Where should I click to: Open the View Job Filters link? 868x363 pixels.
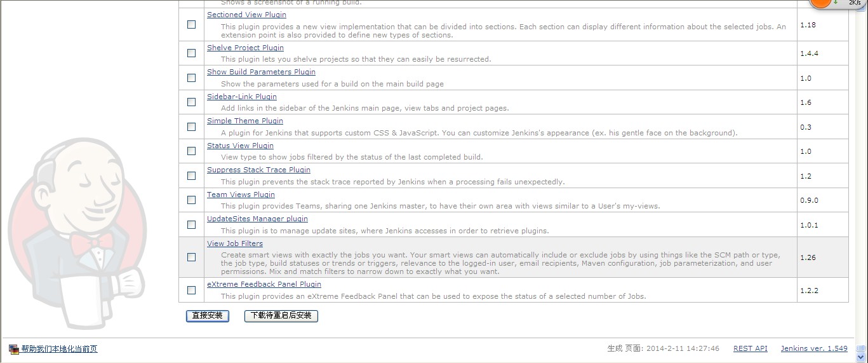click(x=235, y=243)
